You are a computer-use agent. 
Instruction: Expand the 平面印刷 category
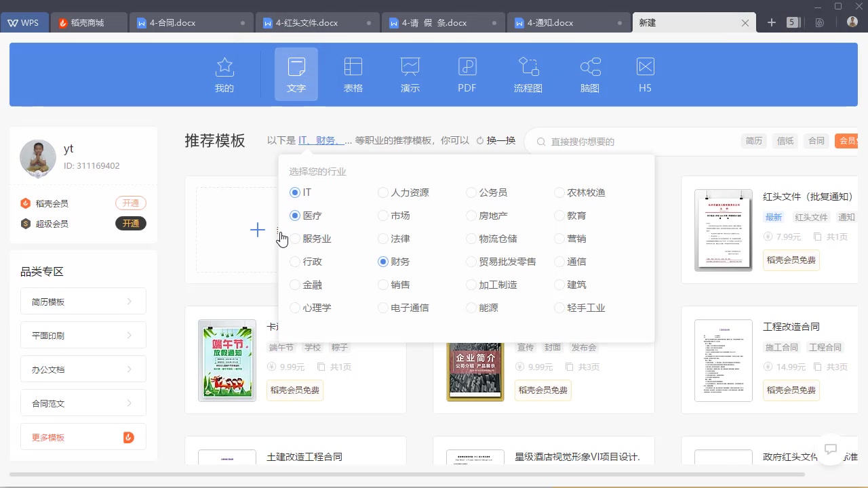pos(83,335)
